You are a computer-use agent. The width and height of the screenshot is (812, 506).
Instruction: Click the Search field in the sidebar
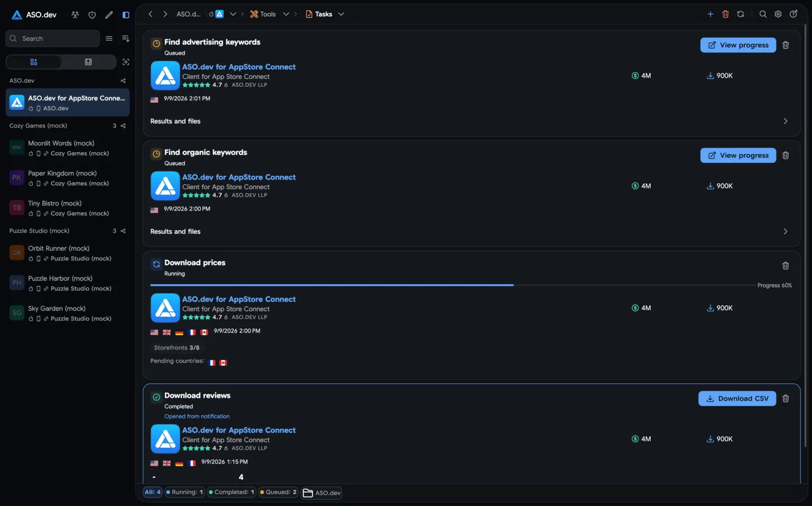click(52, 38)
